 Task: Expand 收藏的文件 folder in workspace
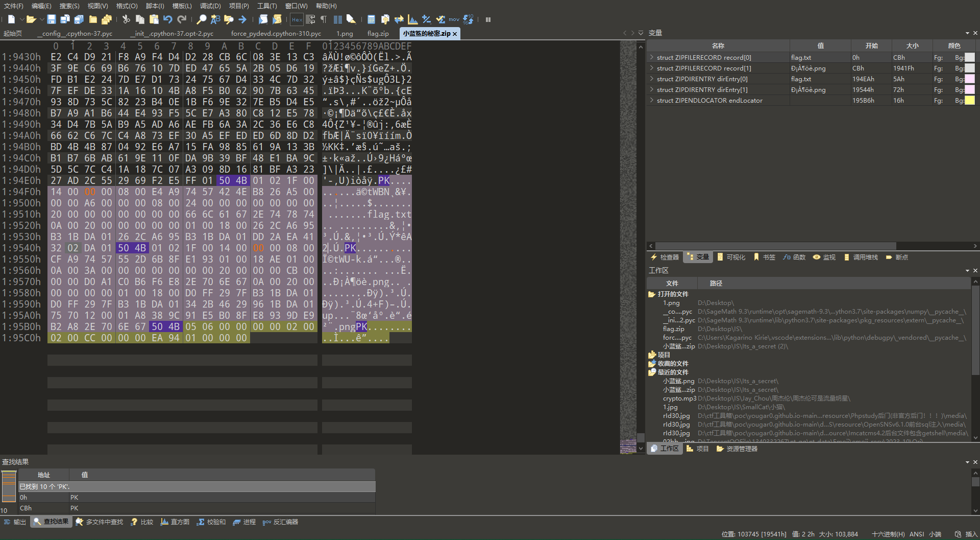tap(652, 363)
